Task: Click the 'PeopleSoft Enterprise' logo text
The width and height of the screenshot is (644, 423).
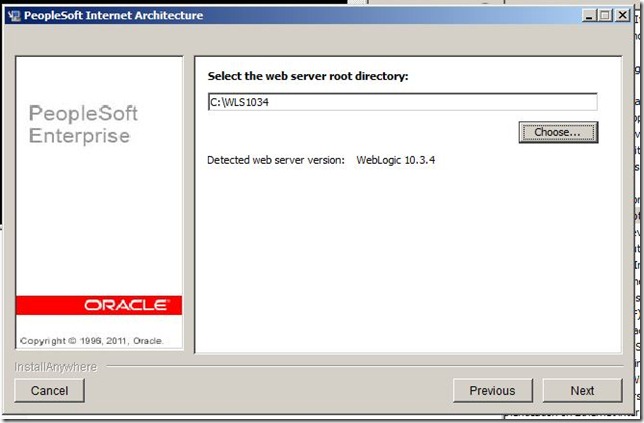Action: tap(83, 124)
